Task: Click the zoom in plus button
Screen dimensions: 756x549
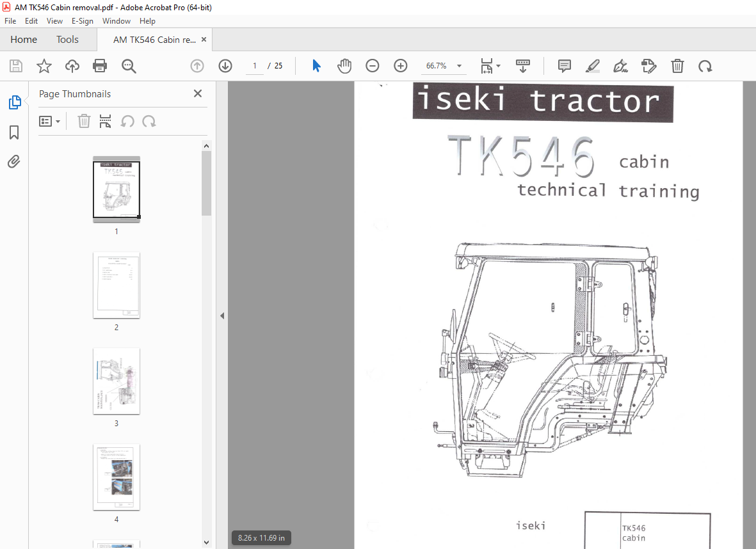Action: (401, 66)
